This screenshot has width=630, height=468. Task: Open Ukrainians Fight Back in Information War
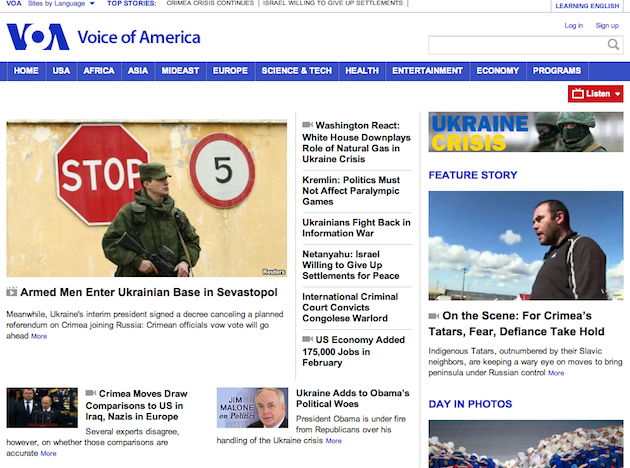pos(356,228)
